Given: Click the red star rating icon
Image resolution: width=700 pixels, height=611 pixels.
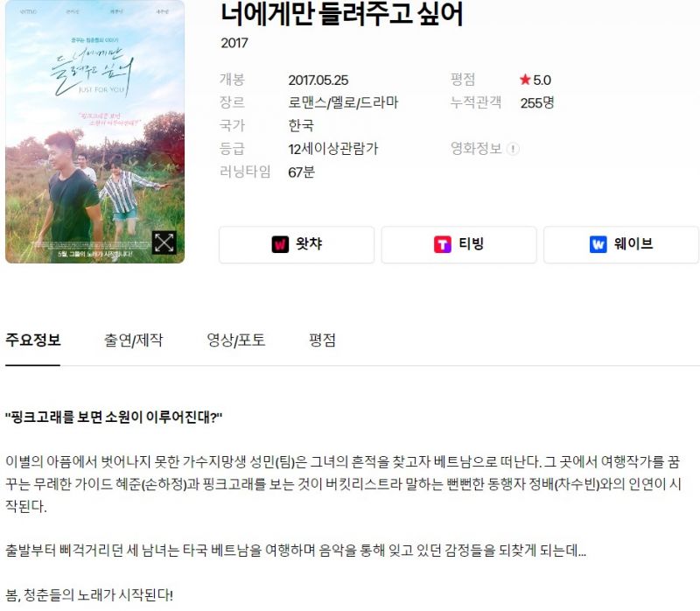Looking at the screenshot, I should (x=525, y=80).
